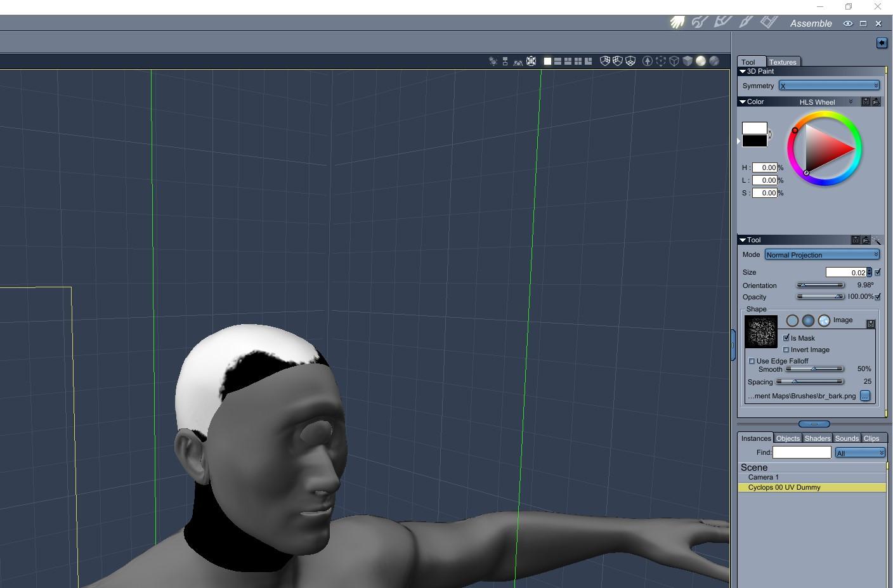Click the second working-plane cube icon
Viewport: 893px width, 588px height.
(x=618, y=61)
